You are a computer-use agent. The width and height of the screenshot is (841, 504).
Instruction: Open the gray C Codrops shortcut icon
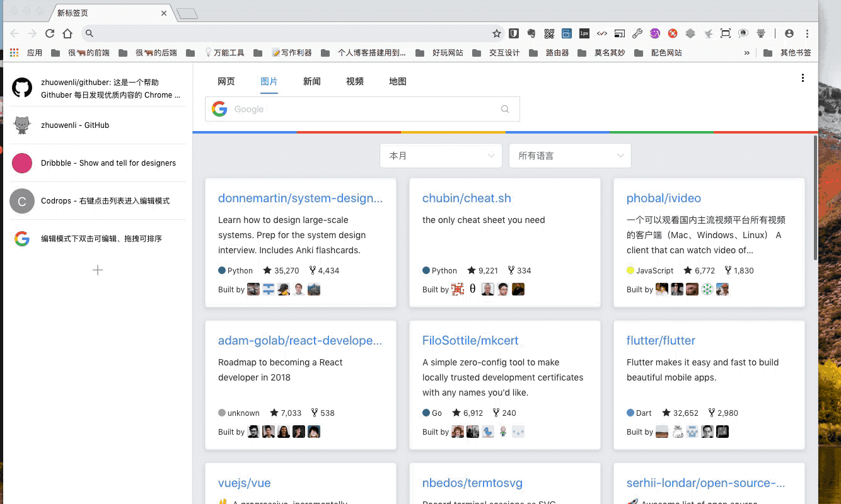22,201
